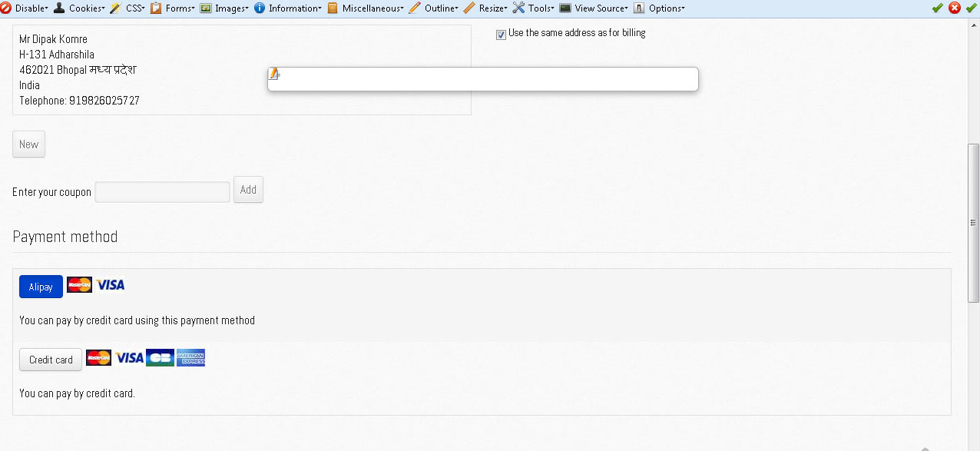Click the red error icon in toolbar
Image resolution: width=980 pixels, height=451 pixels.
[955, 8]
